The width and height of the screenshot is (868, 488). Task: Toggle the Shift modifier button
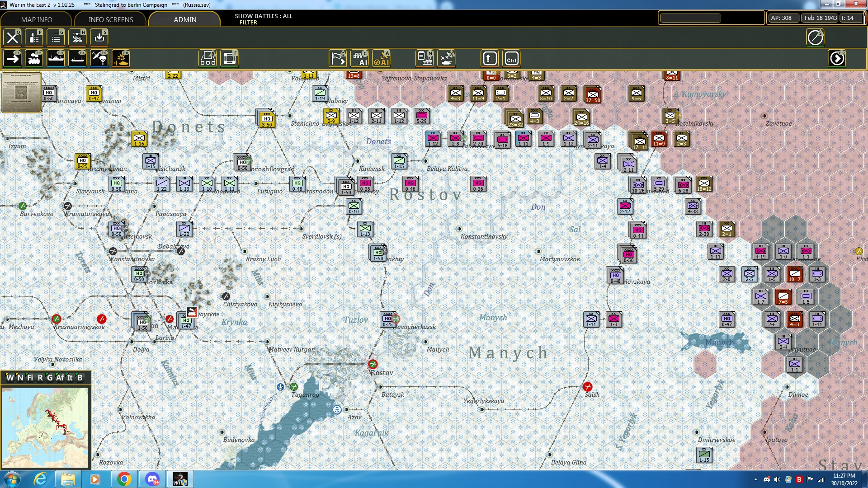coord(489,58)
